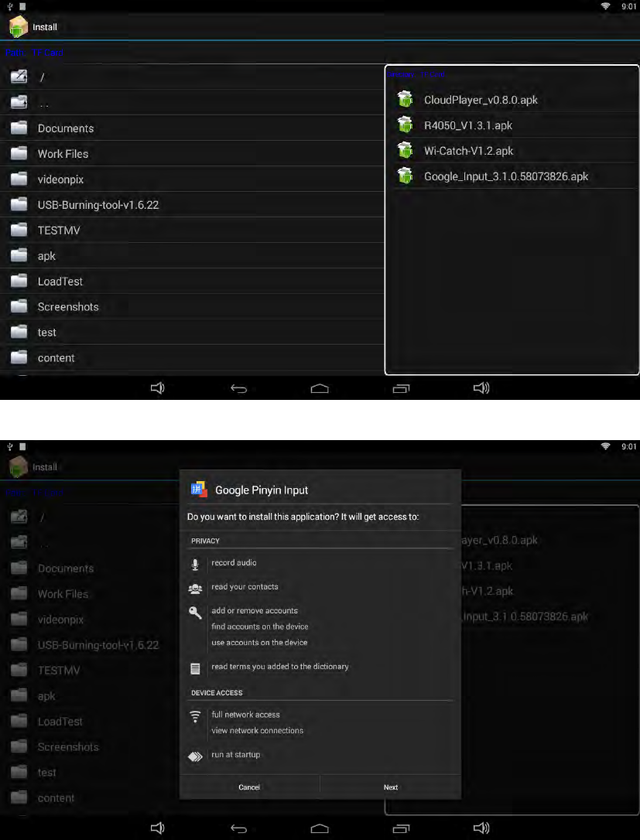
Task: Select 'view network connections' permission
Action: (x=257, y=730)
